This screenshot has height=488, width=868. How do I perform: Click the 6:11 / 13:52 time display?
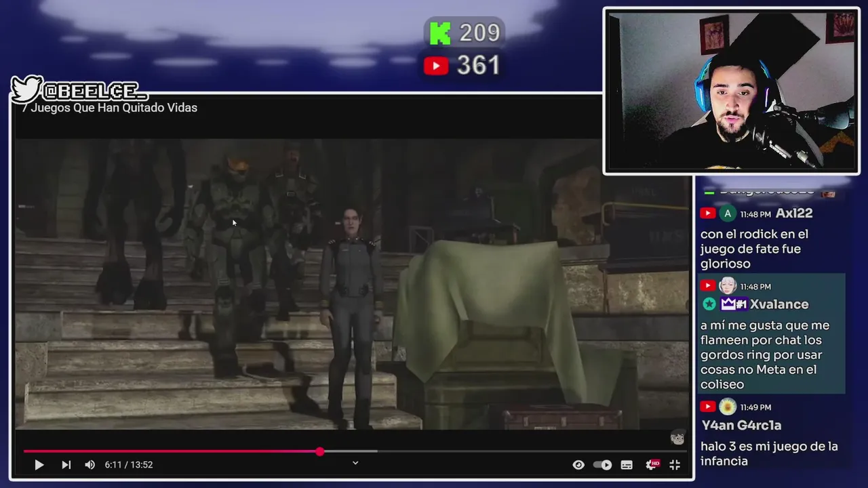(129, 465)
